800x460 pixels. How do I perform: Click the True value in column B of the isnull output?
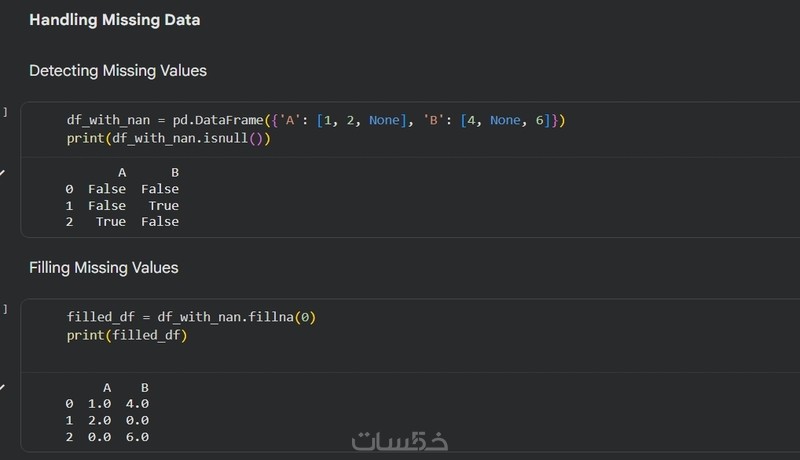point(163,205)
